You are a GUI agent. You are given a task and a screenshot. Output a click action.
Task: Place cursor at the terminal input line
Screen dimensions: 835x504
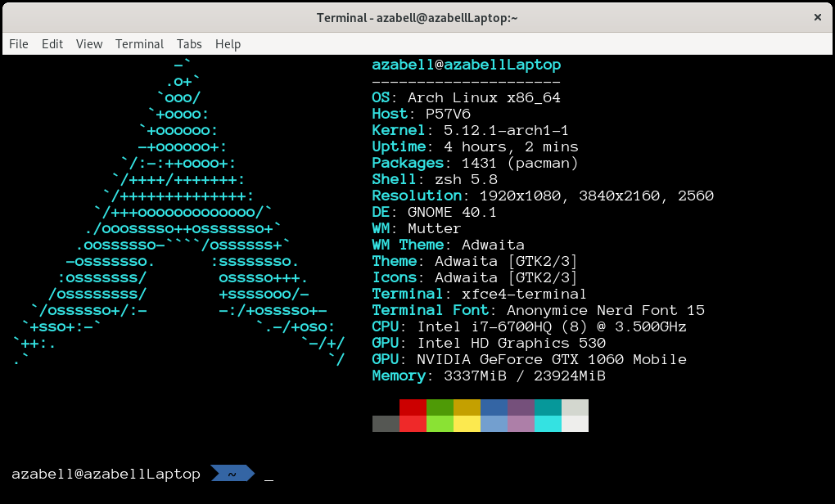coord(270,473)
